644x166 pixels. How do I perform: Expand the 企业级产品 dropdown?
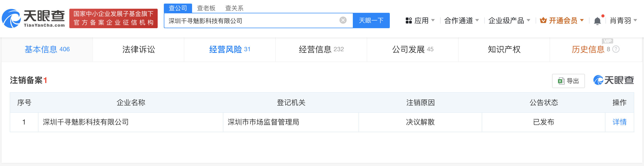pyautogui.click(x=509, y=20)
